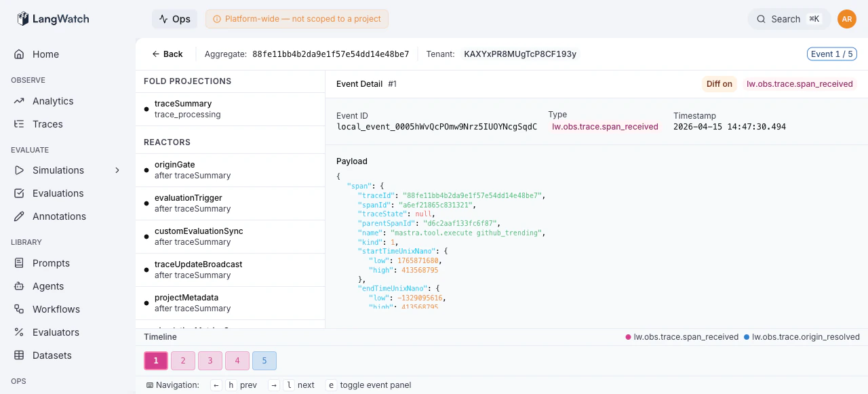Toggle the Diff on control
This screenshot has width=868, height=394.
719,84
